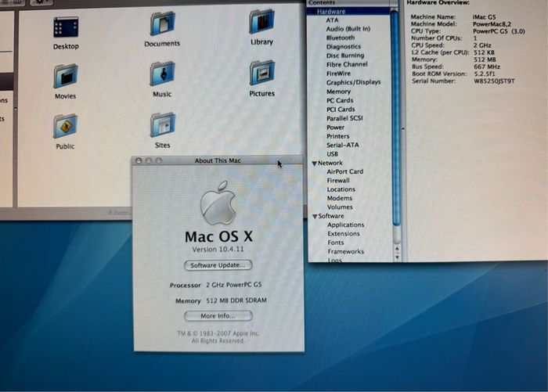Select Extensions under Software

pos(344,234)
